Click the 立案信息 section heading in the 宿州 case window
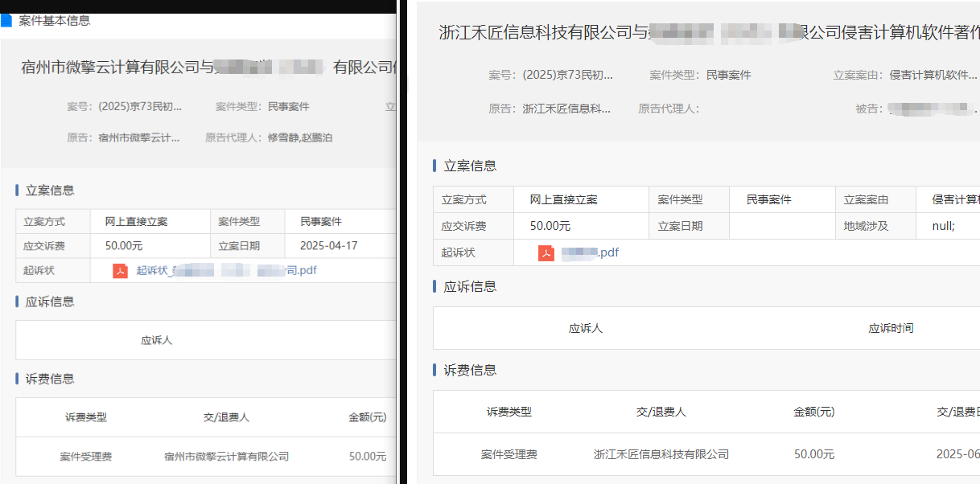Image resolution: width=980 pixels, height=484 pixels. coord(50,191)
